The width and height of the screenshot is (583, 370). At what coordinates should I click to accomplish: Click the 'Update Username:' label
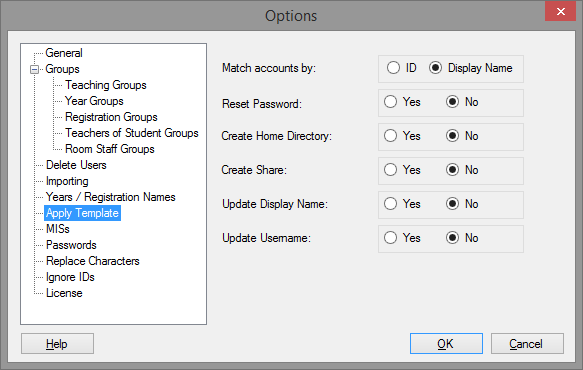tap(266, 238)
